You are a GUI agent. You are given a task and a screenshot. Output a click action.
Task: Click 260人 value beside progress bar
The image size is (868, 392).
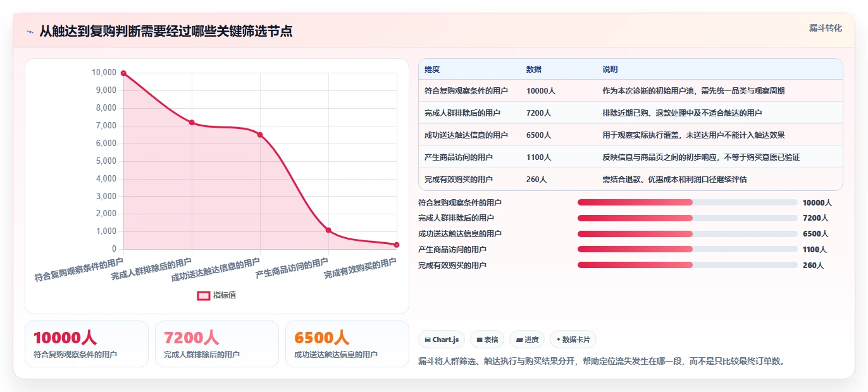tap(813, 266)
